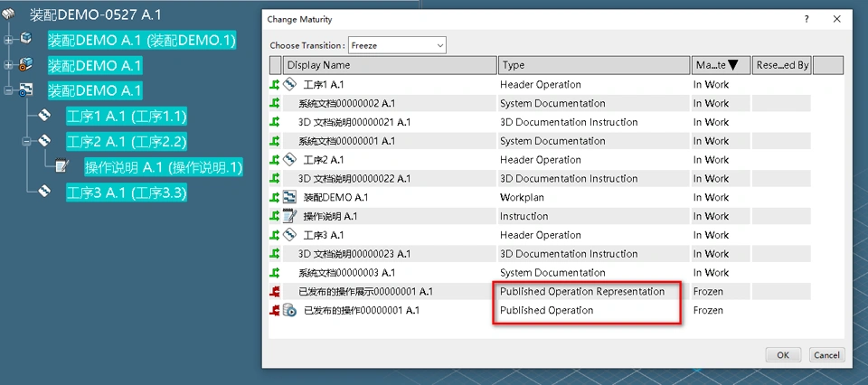Click the green transition icon on the 工序1 A.1 row
This screenshot has height=385, width=868.
(x=275, y=85)
